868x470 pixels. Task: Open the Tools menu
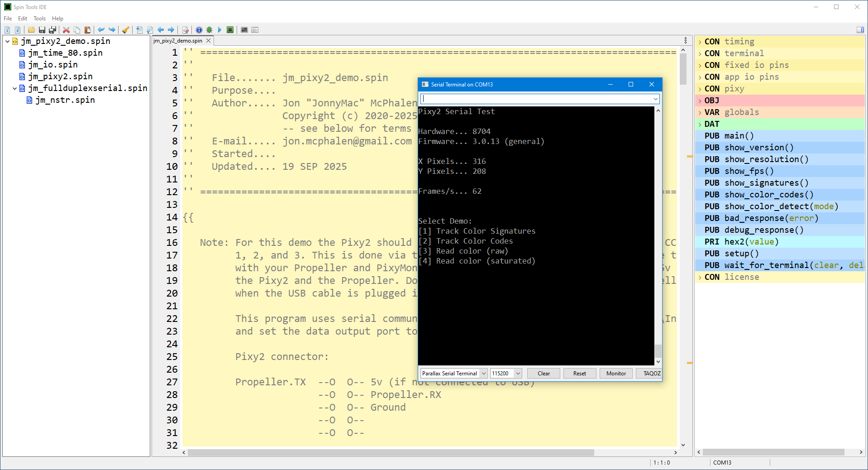(x=39, y=19)
